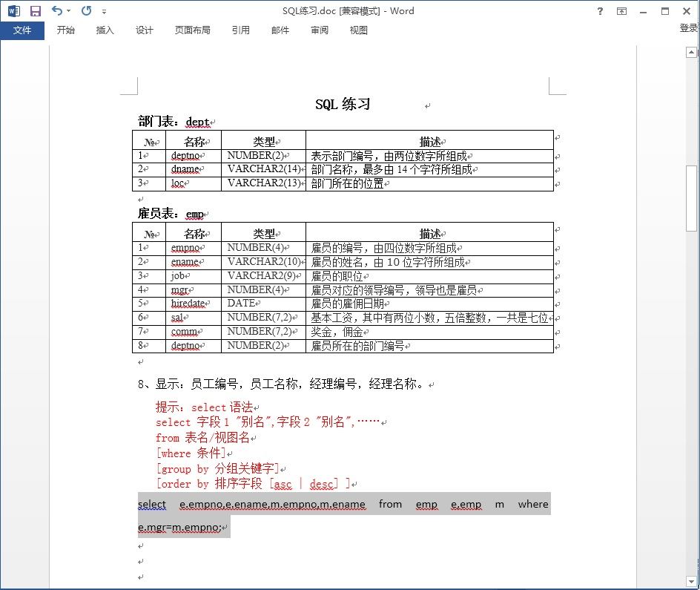Click the 'job' cell in emp table

(x=194, y=276)
